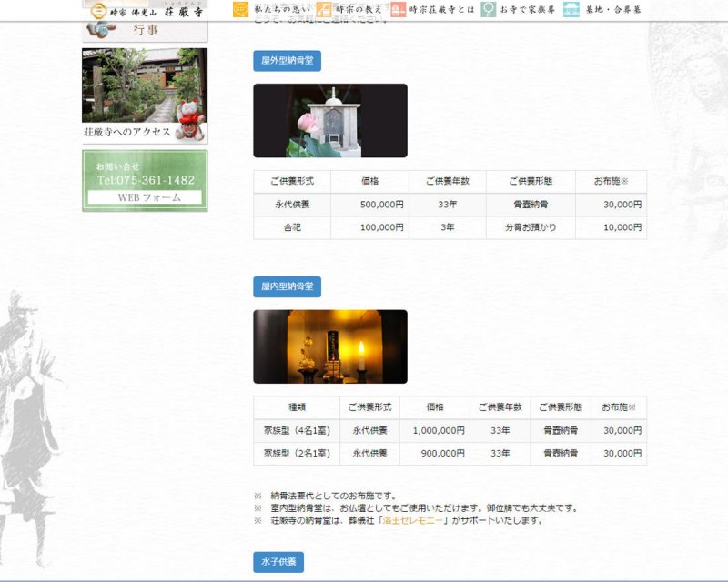Click the green icon beside お寺で家族葬

[489, 10]
